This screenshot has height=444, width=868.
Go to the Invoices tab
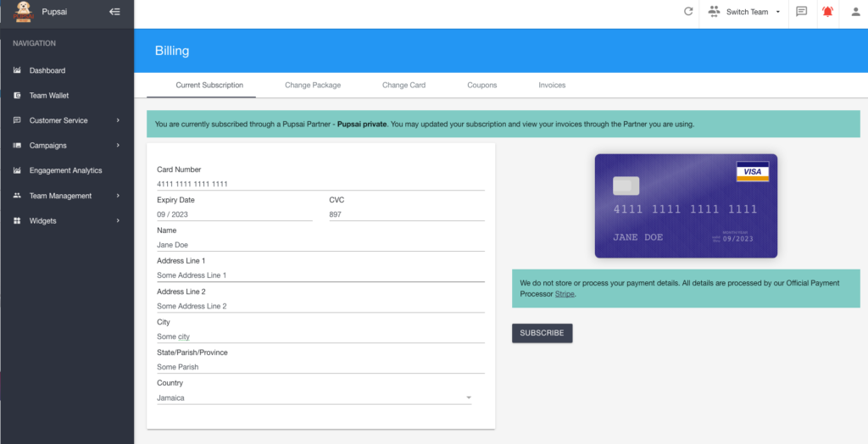pyautogui.click(x=552, y=86)
